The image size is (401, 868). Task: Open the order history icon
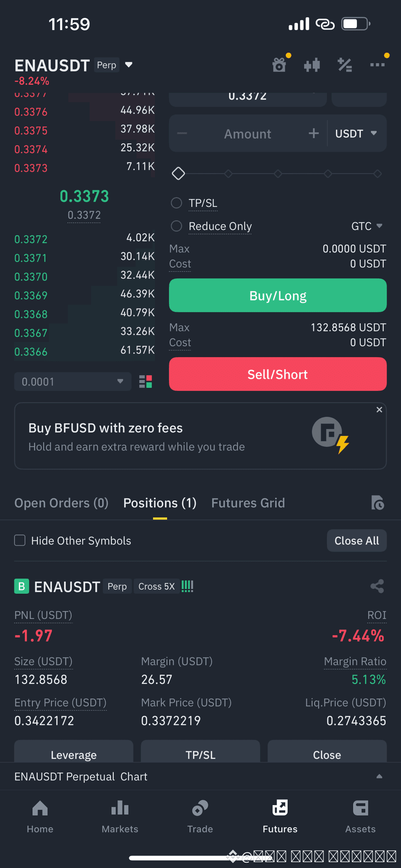[377, 503]
